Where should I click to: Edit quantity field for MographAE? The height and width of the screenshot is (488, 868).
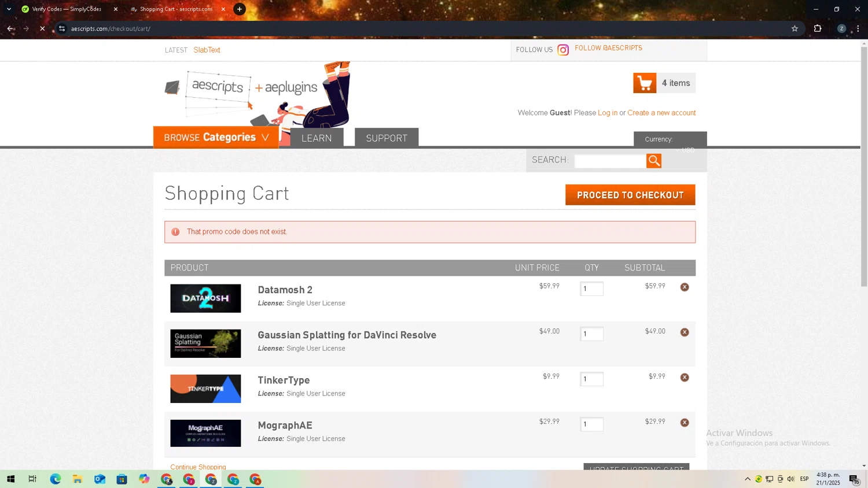[591, 424]
